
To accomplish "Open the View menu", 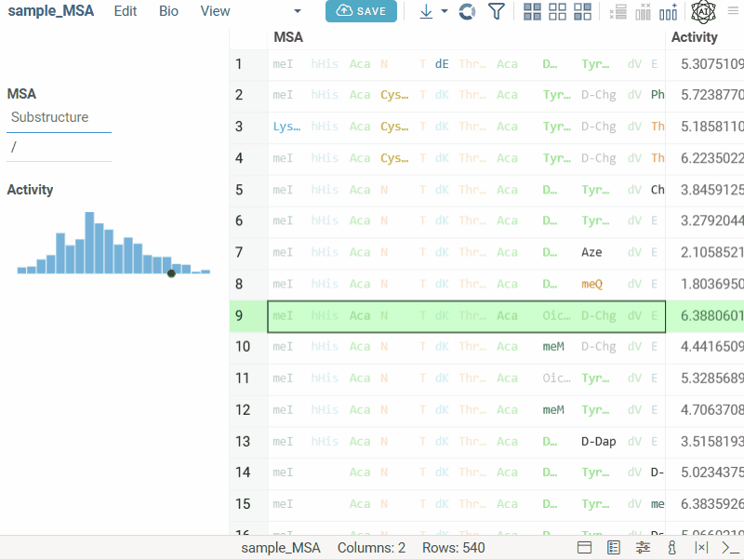I will (215, 11).
